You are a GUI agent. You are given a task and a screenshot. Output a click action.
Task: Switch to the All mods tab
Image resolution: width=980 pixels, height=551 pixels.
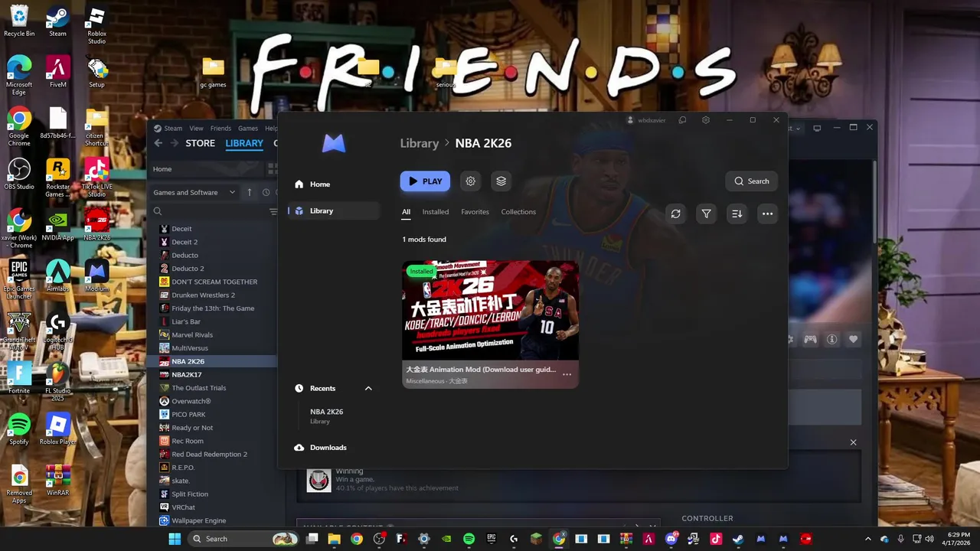coord(407,212)
